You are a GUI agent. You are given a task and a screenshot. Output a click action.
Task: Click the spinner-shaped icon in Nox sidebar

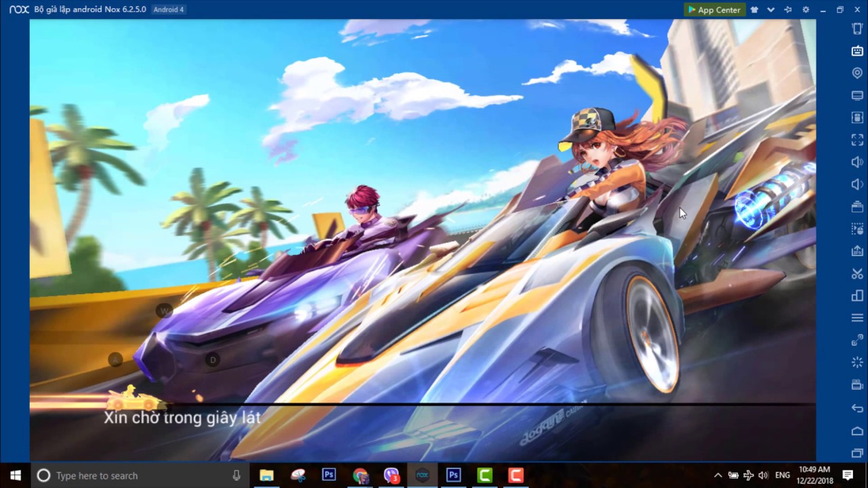tap(857, 363)
